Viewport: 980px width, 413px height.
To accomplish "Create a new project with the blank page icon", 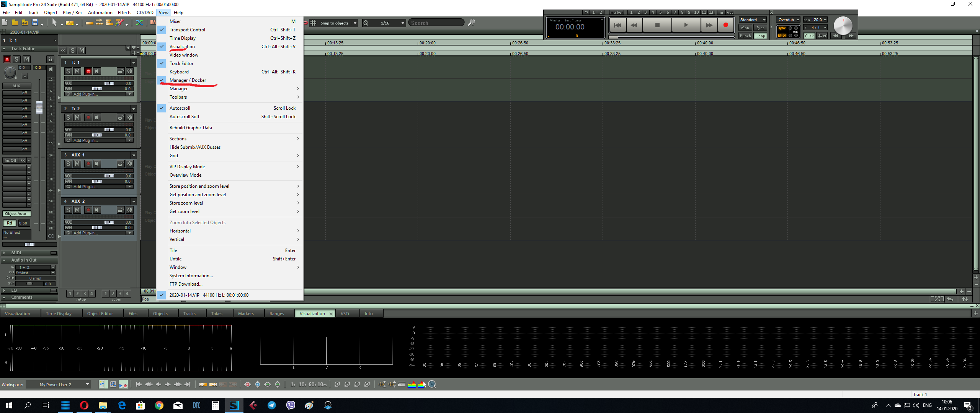I will pyautogui.click(x=5, y=23).
